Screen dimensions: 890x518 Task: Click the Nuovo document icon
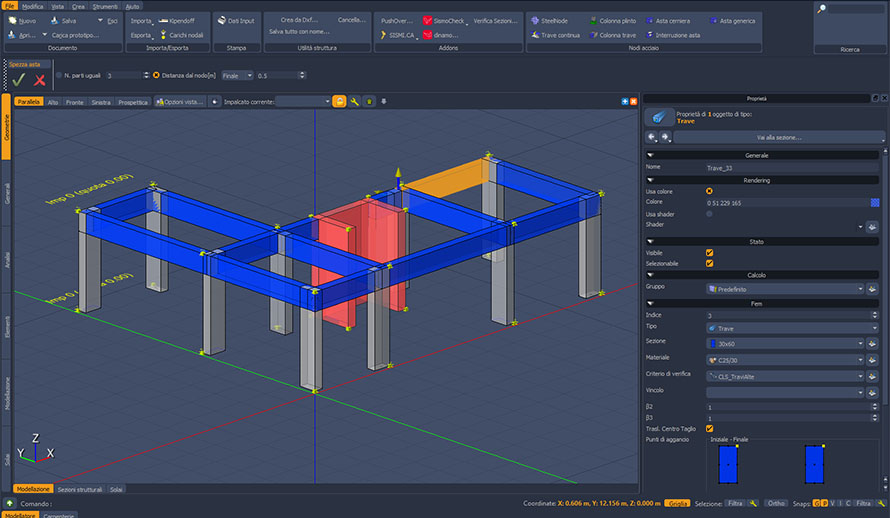pyautogui.click(x=12, y=20)
